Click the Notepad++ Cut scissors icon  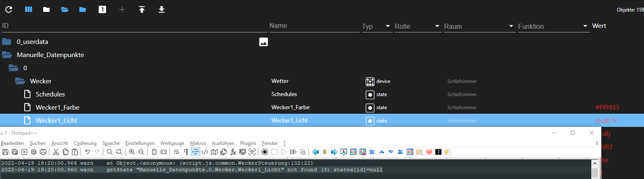[x=56, y=152]
